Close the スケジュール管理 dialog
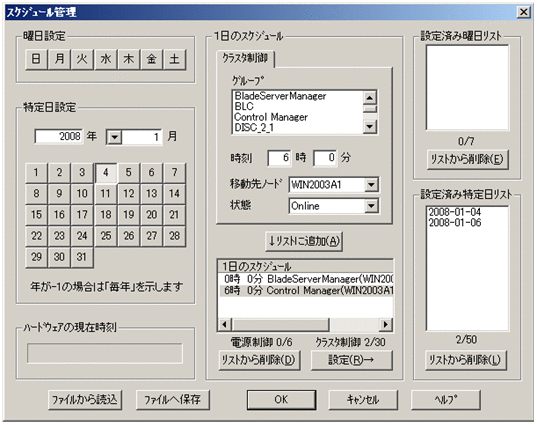Viewport: 537px width, 425px height. [523, 12]
